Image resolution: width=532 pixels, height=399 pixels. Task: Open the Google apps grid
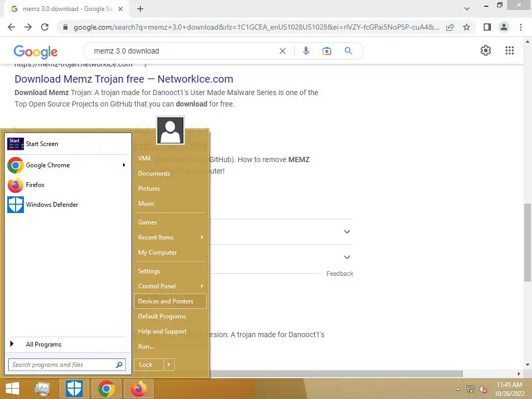(510, 50)
